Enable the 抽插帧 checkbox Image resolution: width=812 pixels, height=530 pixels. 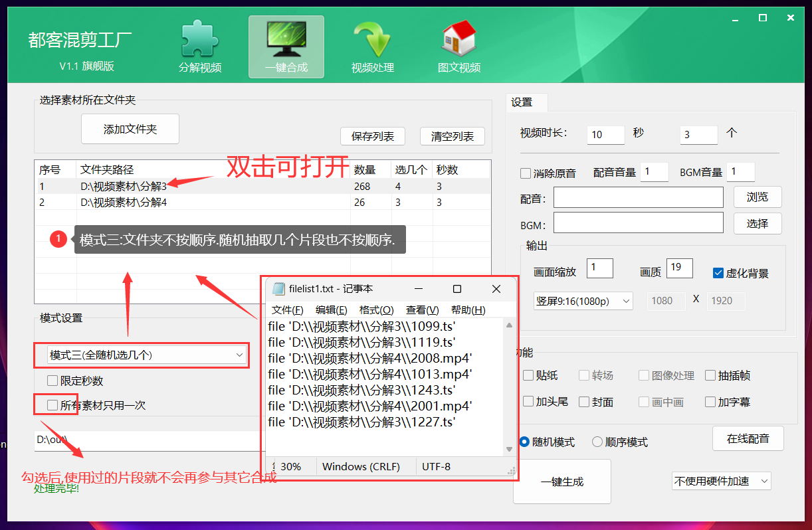tap(710, 375)
